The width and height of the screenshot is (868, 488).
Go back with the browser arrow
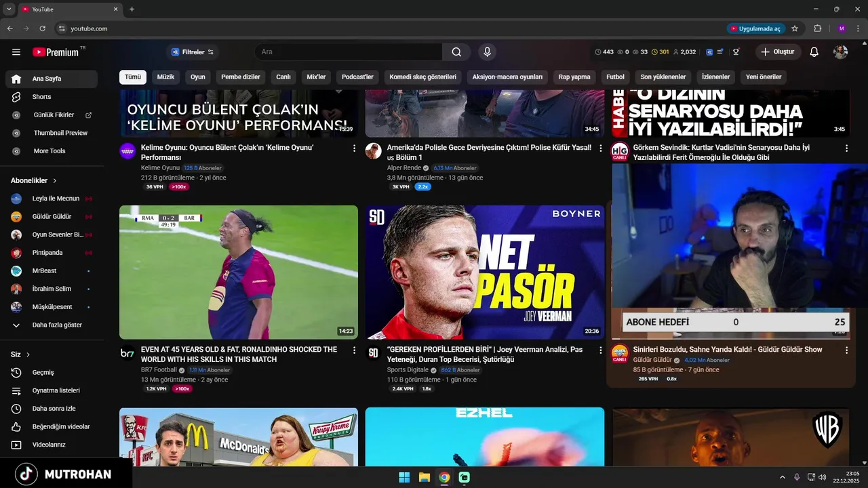coord(10,28)
